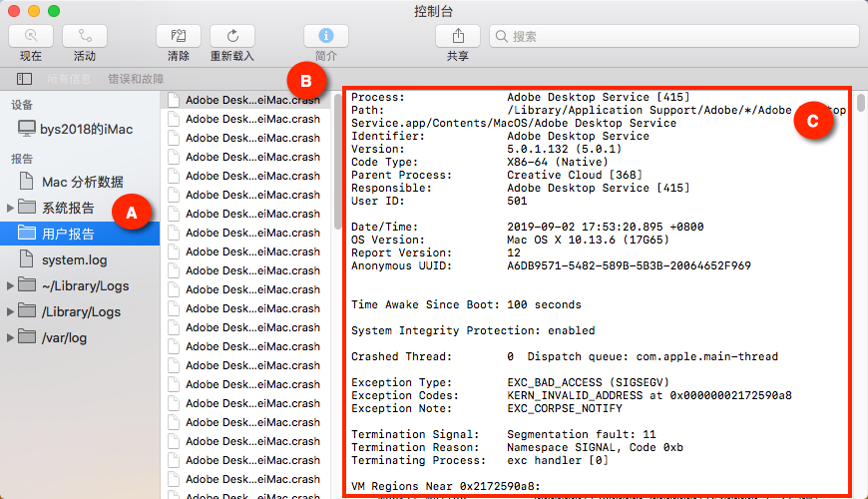Viewport: 868px width, 499px height.
Task: Focus the 搜索 search field
Action: click(x=674, y=37)
